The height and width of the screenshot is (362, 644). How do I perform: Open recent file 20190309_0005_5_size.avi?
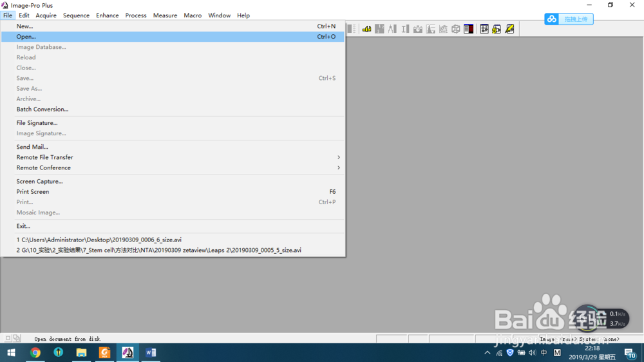coord(173,250)
